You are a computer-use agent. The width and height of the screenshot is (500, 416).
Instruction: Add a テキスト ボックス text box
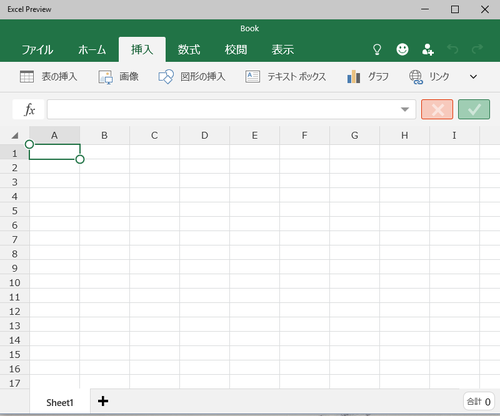252,77
